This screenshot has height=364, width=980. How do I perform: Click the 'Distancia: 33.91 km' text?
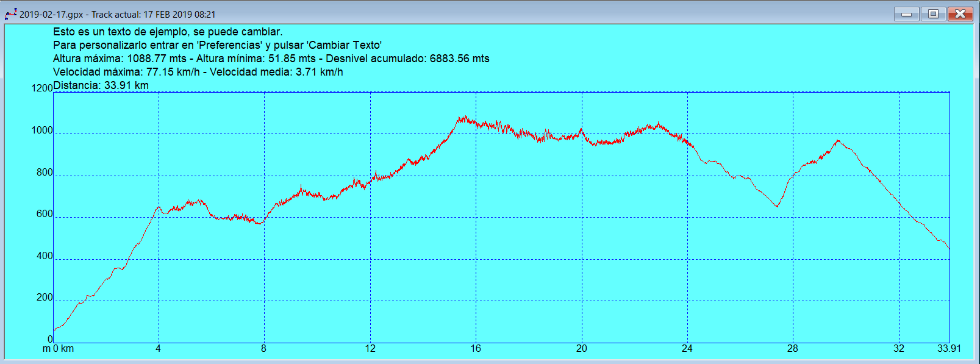pos(101,85)
